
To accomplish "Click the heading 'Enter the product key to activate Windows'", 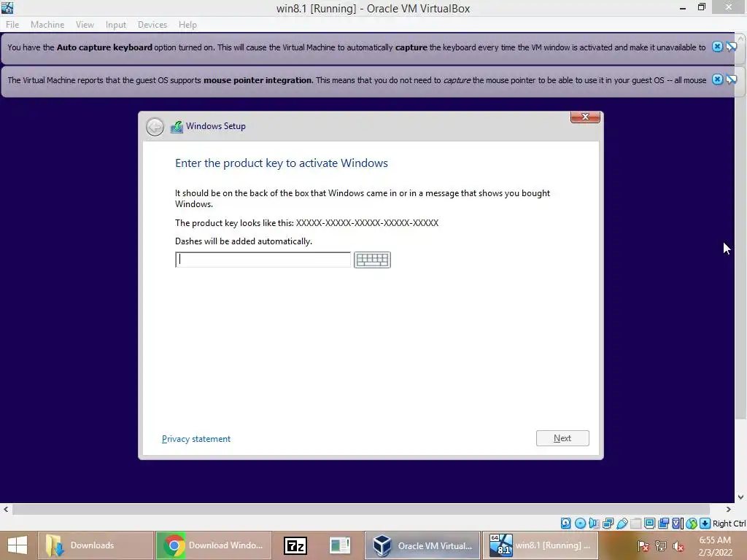I will click(282, 163).
